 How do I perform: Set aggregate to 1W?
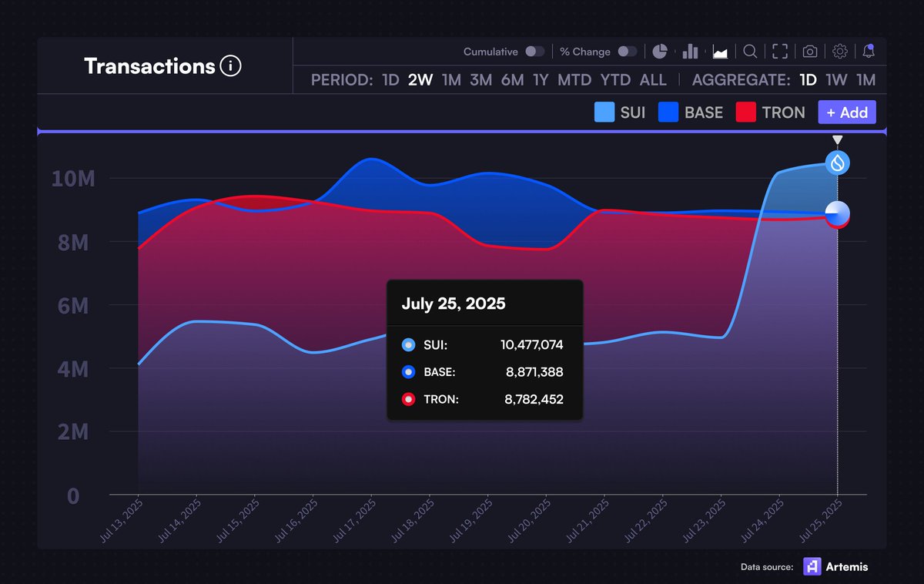click(836, 80)
